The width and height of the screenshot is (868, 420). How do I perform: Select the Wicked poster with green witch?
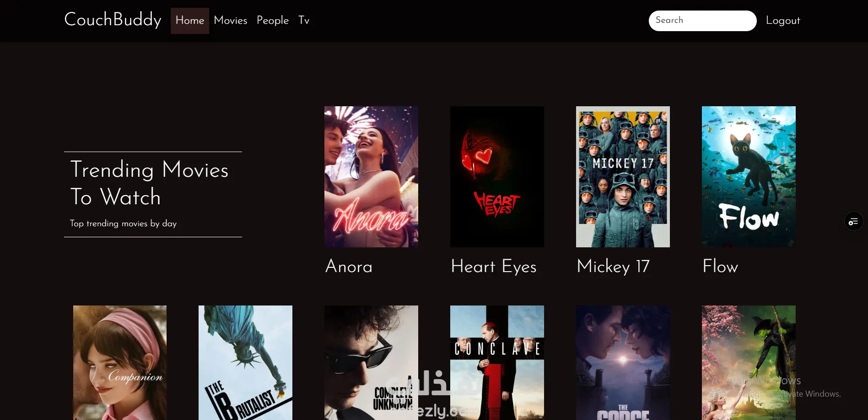coord(749,363)
